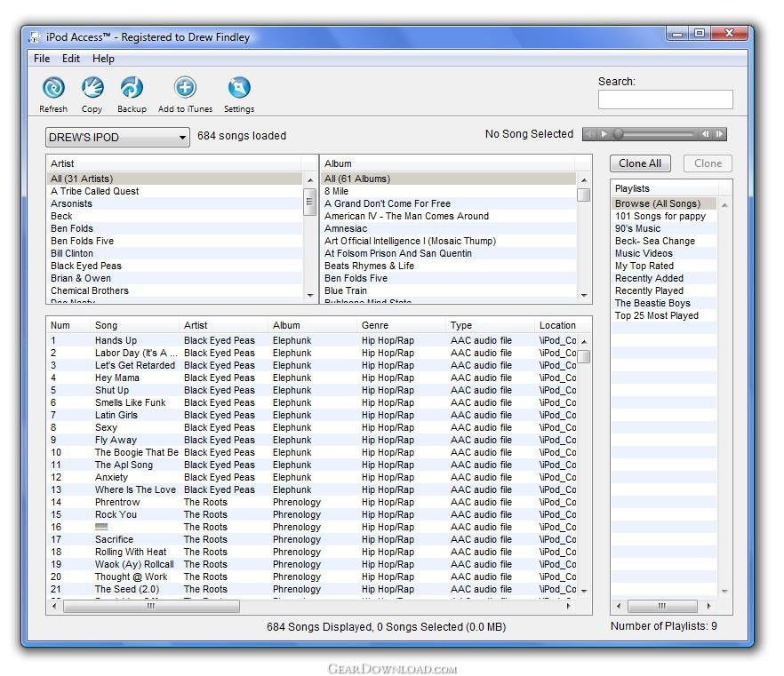The height and width of the screenshot is (676, 784).
Task: Click the Artist list scroll-down arrow
Action: tap(310, 295)
